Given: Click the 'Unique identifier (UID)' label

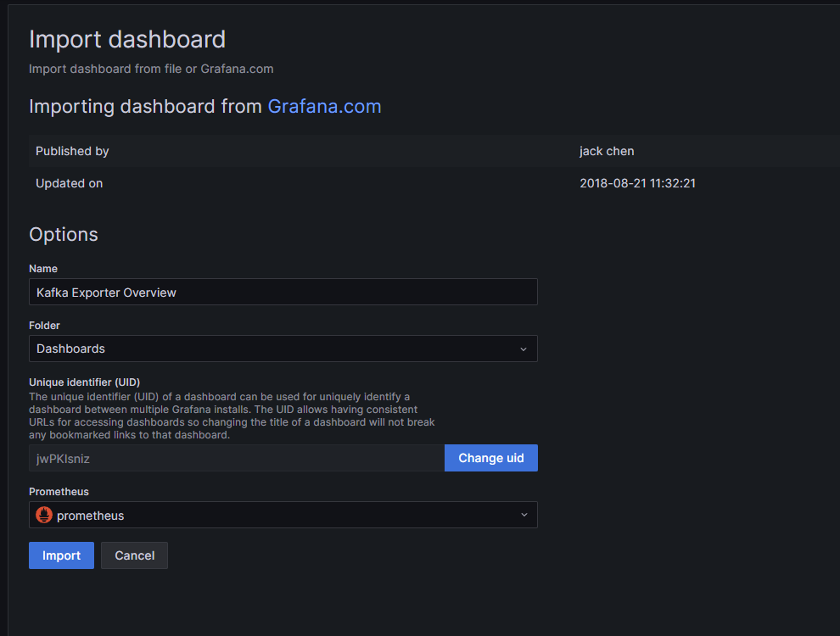Looking at the screenshot, I should click(x=84, y=382).
